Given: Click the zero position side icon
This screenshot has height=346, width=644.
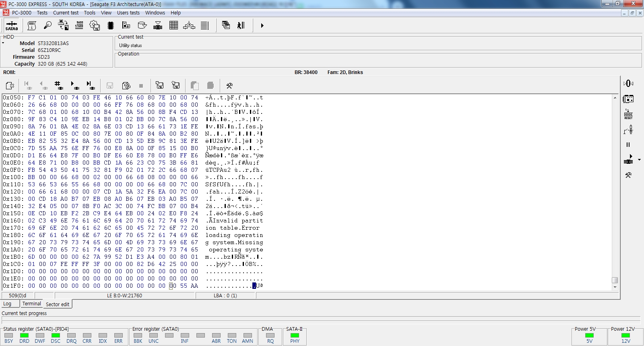Looking at the screenshot, I should (x=628, y=83).
